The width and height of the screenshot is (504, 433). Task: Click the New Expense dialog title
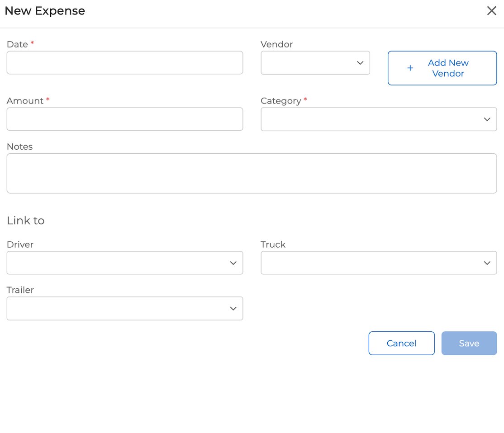(45, 10)
